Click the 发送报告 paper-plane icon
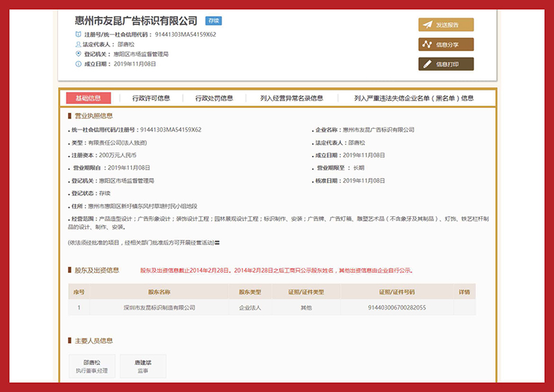This screenshot has height=392, width=554. 427,25
